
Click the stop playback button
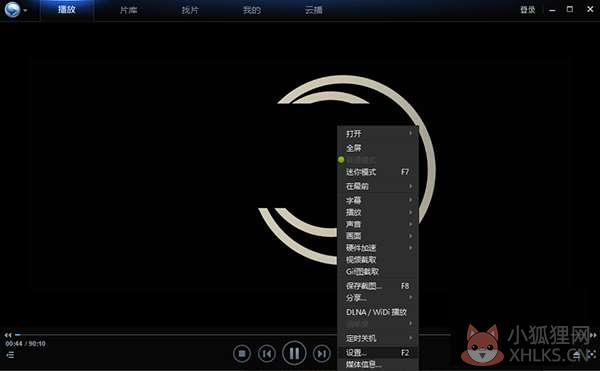pos(242,353)
